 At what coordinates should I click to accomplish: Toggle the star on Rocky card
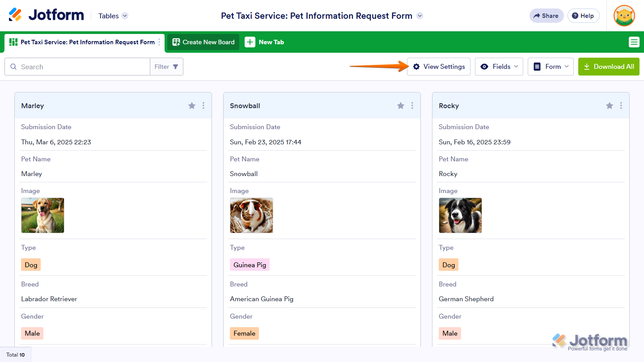click(610, 105)
